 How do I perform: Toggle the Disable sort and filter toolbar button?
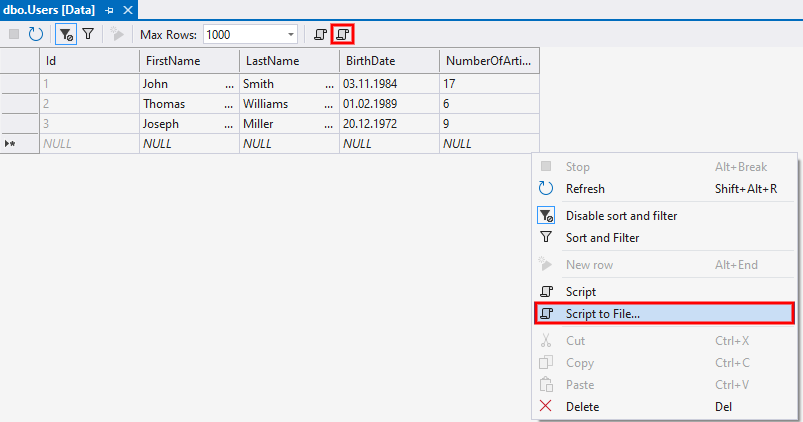click(66, 34)
